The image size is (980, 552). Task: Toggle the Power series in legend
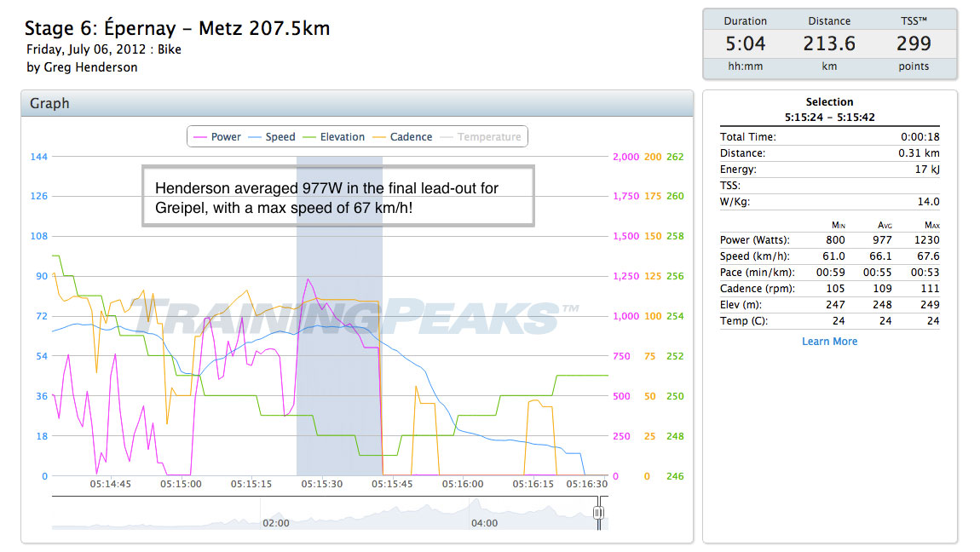pyautogui.click(x=218, y=137)
